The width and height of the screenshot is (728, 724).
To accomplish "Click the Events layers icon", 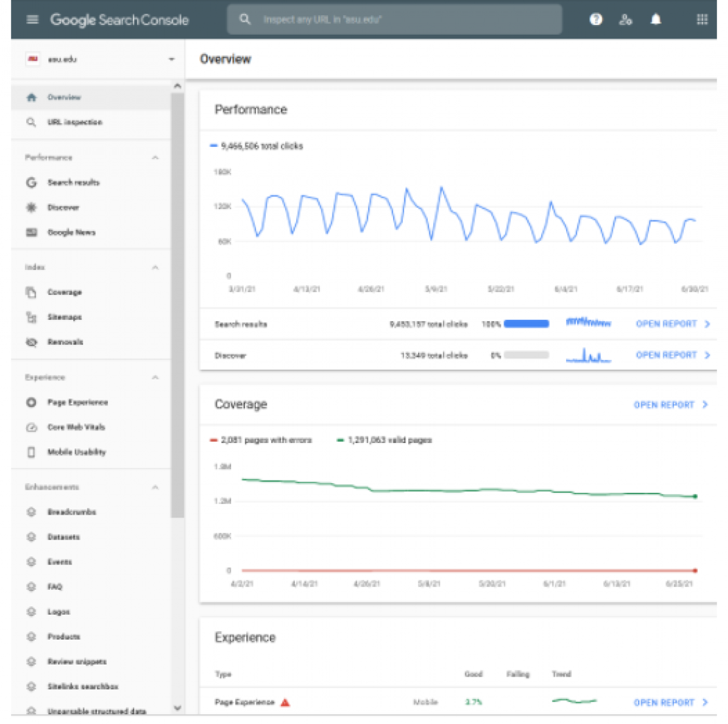I will point(32,562).
